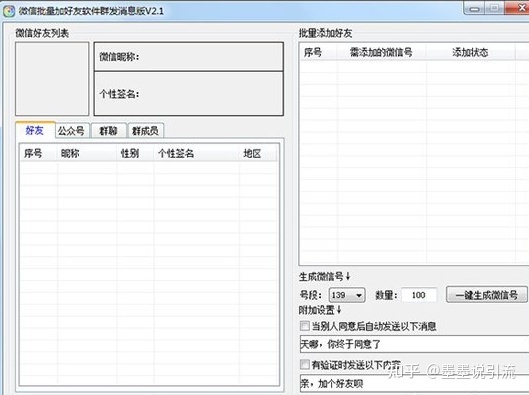Click the 亲，加个好友呗 text field

click(414, 384)
